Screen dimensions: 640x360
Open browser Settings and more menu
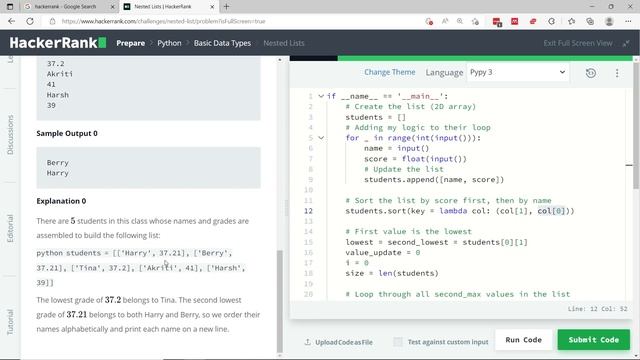click(x=628, y=21)
